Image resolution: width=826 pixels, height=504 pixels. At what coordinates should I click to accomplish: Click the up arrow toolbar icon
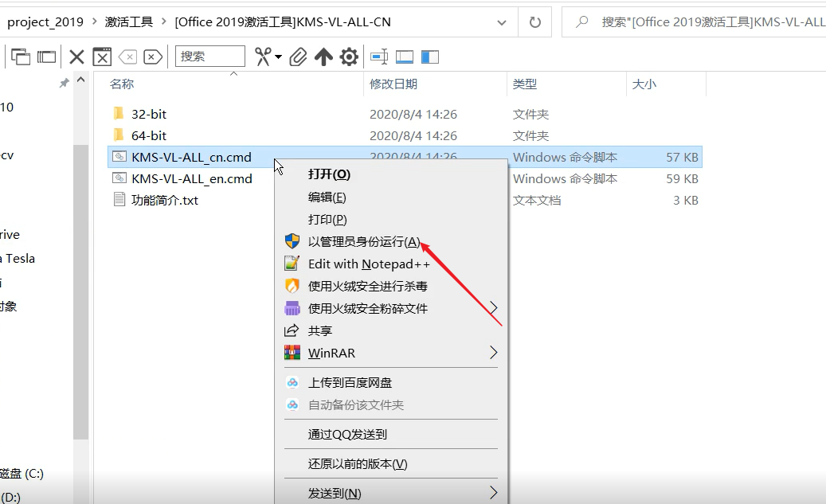pos(323,57)
